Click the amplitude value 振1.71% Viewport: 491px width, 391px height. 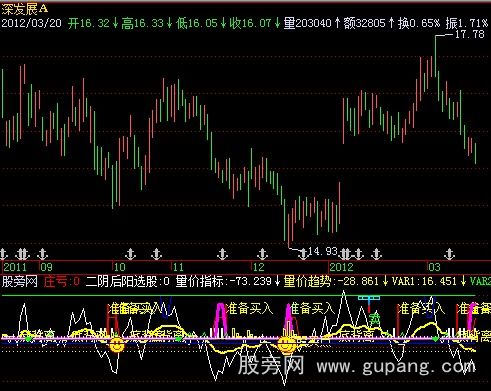tap(467, 23)
